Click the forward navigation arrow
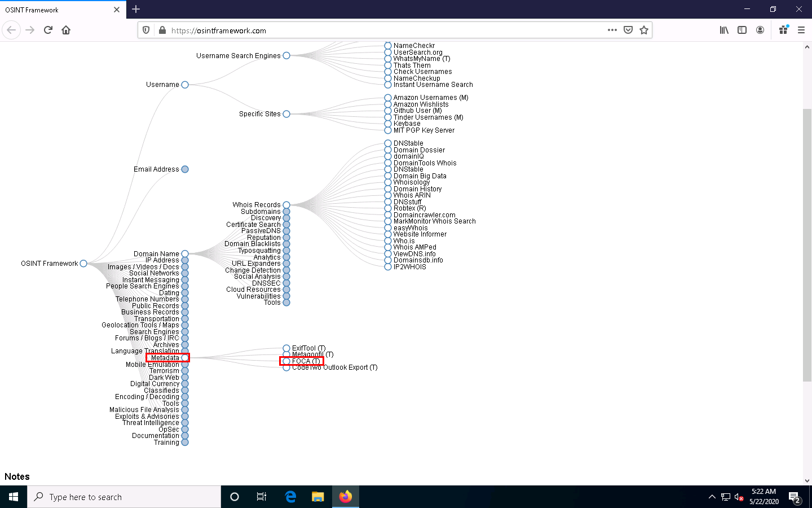This screenshot has width=812, height=508. pyautogui.click(x=30, y=30)
